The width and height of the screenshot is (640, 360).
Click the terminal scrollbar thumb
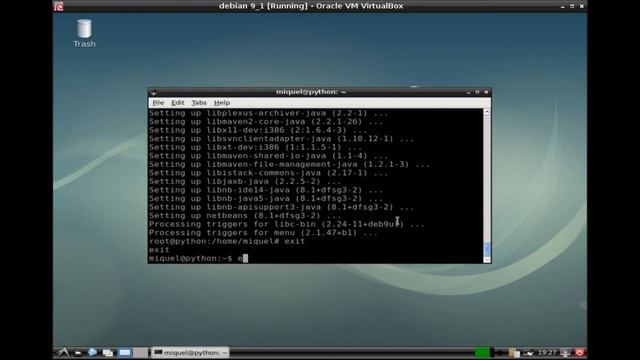pyautogui.click(x=487, y=249)
